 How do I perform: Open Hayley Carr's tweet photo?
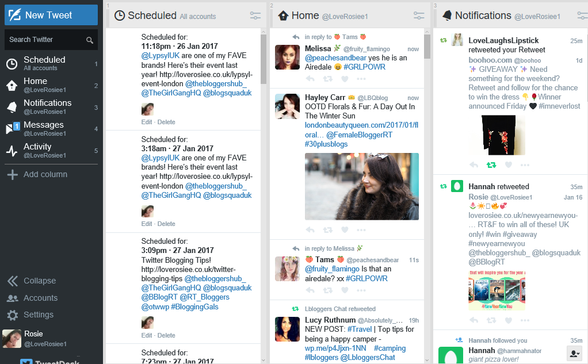pyautogui.click(x=361, y=186)
